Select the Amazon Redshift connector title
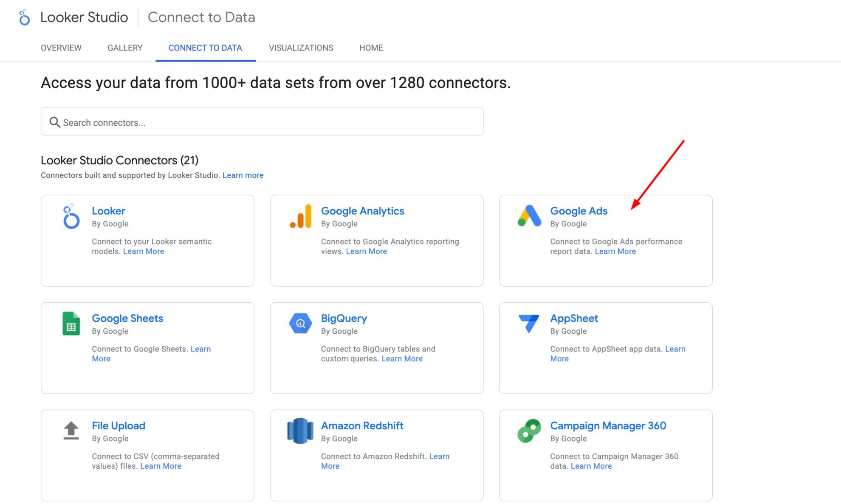The width and height of the screenshot is (841, 504). (x=362, y=426)
